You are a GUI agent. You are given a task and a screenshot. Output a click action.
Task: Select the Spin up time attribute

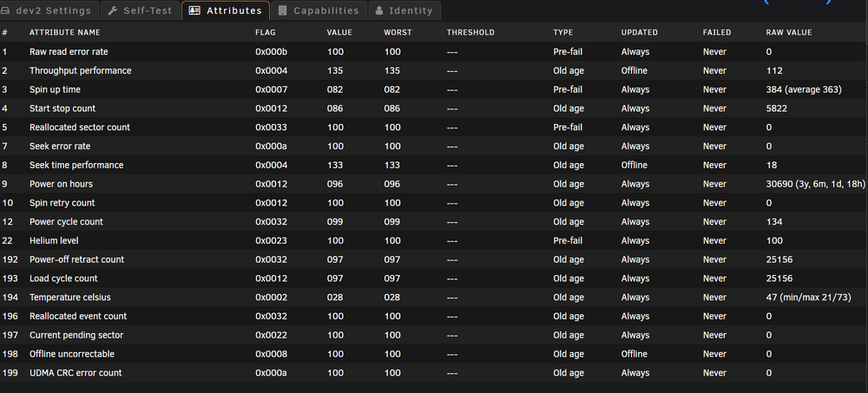tap(55, 89)
